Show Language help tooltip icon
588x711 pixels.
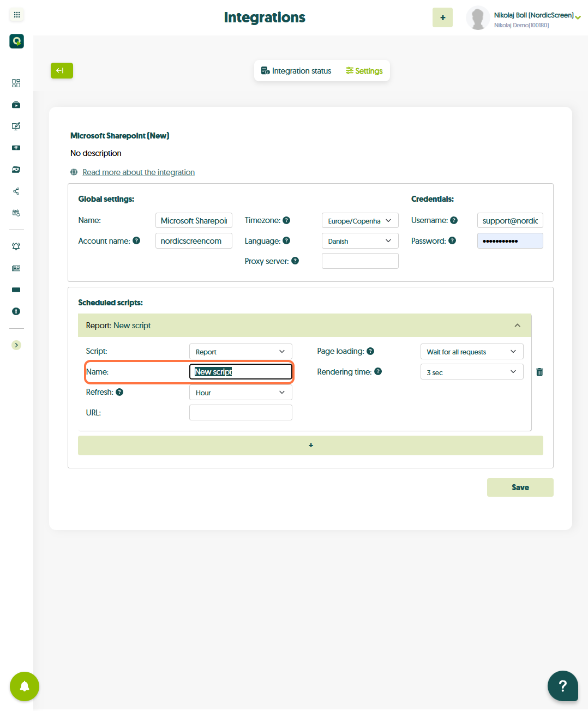286,240
